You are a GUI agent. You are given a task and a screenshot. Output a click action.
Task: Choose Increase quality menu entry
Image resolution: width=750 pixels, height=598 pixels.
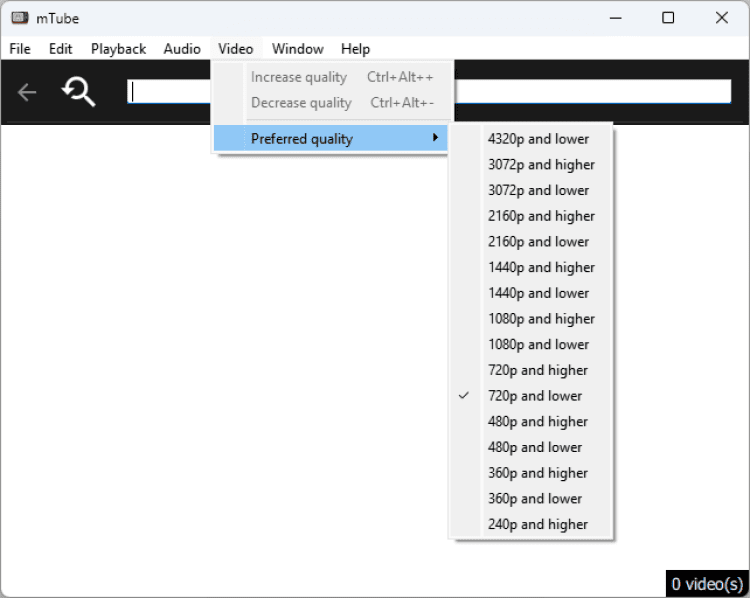[x=331, y=77]
